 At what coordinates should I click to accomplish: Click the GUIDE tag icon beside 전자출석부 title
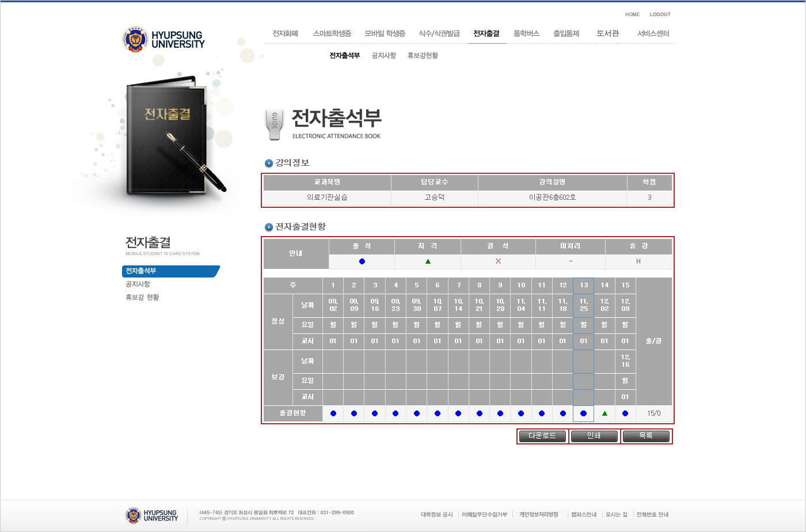pyautogui.click(x=275, y=124)
